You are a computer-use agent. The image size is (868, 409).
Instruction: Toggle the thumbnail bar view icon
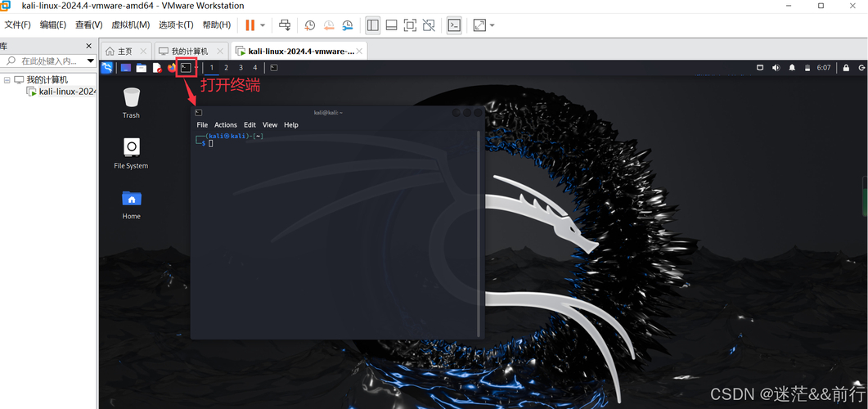[x=391, y=25]
